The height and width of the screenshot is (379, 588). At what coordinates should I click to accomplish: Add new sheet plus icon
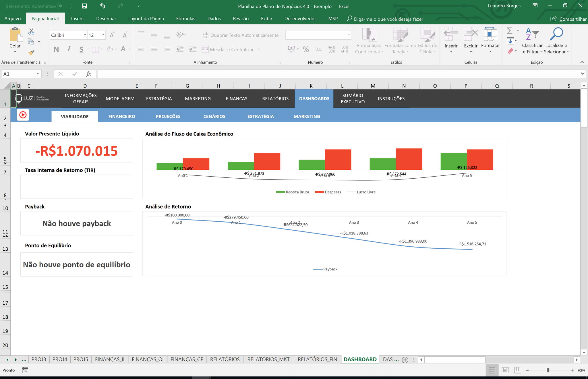click(405, 360)
